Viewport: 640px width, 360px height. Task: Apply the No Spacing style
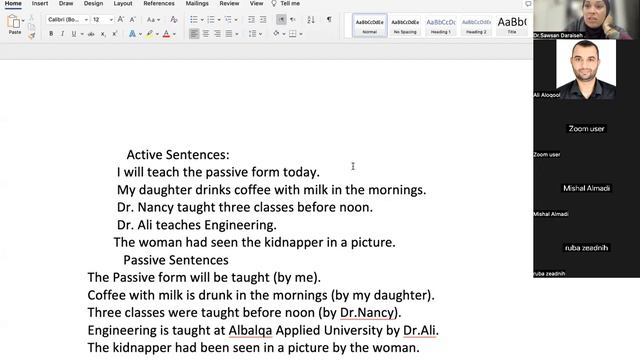click(x=405, y=26)
